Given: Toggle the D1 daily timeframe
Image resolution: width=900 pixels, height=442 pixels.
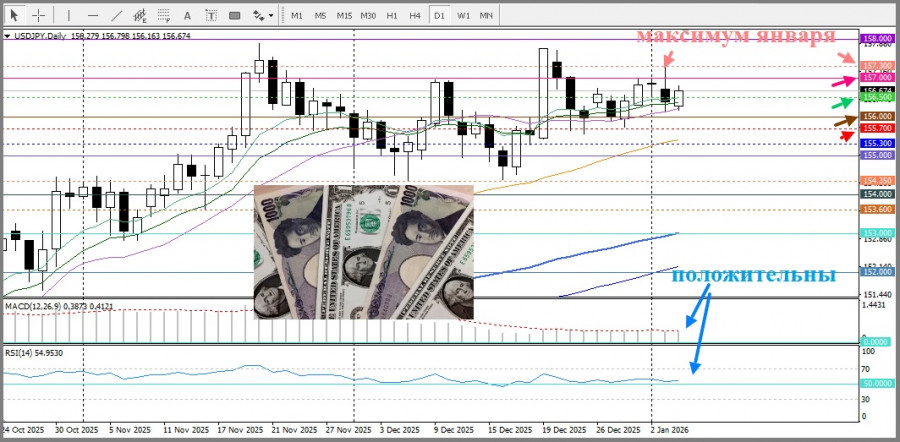Looking at the screenshot, I should pos(439,15).
